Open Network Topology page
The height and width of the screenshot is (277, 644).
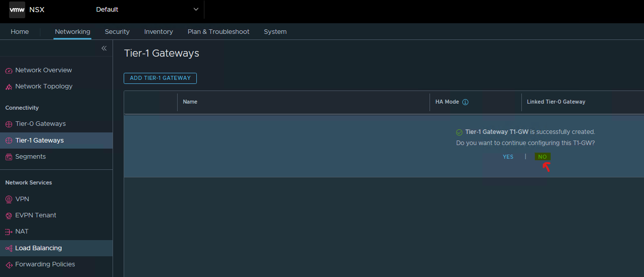coord(44,86)
